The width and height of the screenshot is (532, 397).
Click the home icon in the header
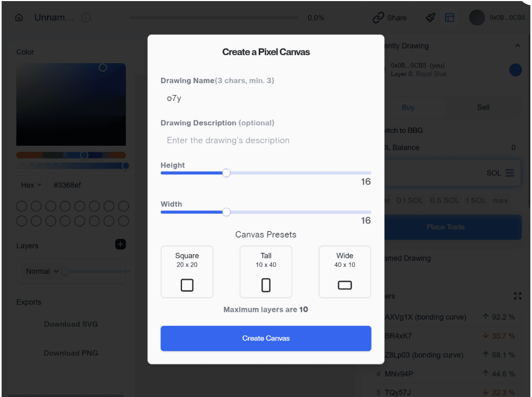point(19,18)
